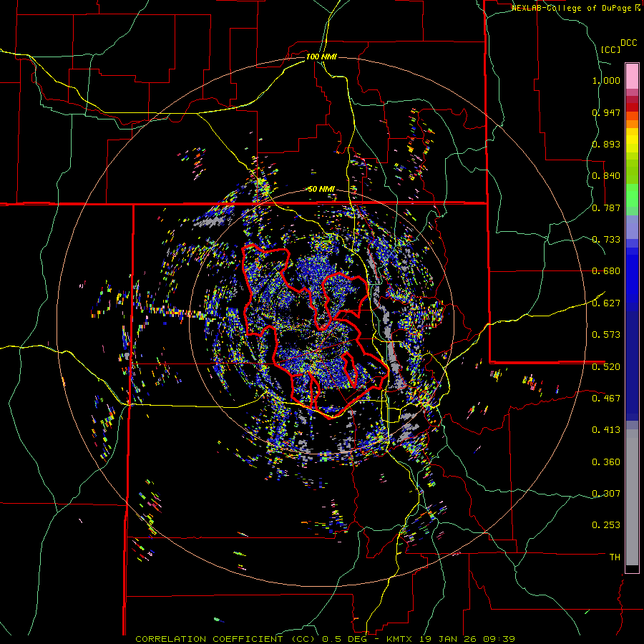Click the TH threshold label
Viewport: 644px width, 644px height.
(615, 557)
